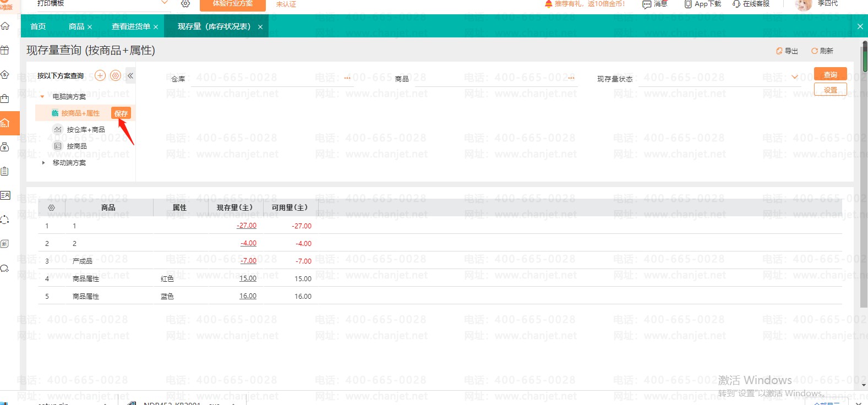Image resolution: width=868 pixels, height=405 pixels.
Task: Expand the 移动端方案 tree node
Action: click(x=43, y=162)
